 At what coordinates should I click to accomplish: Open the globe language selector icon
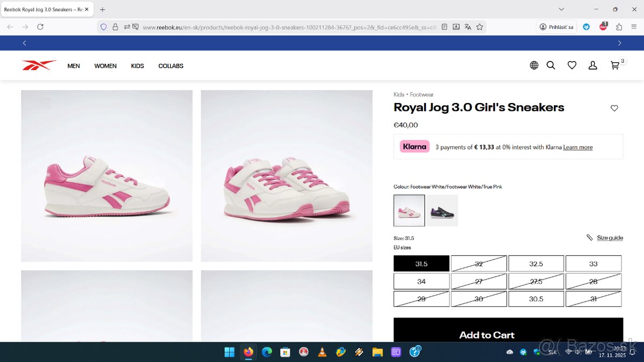(533, 65)
